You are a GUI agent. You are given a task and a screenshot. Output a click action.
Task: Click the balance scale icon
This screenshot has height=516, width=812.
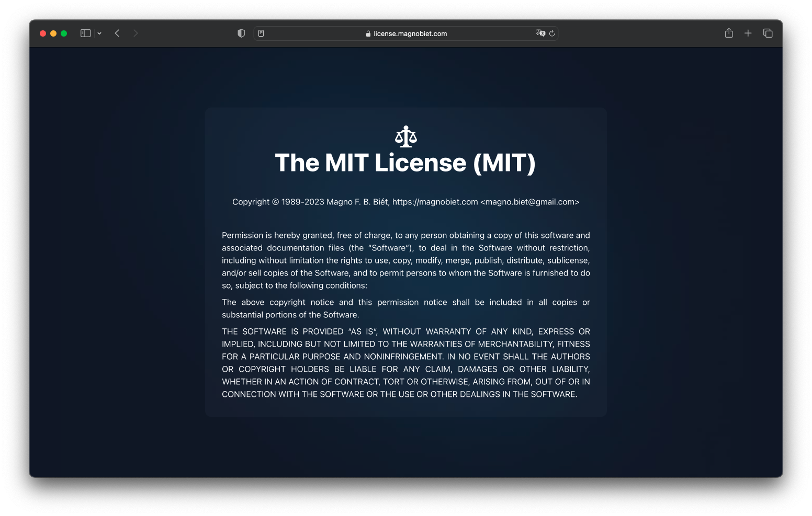click(406, 136)
